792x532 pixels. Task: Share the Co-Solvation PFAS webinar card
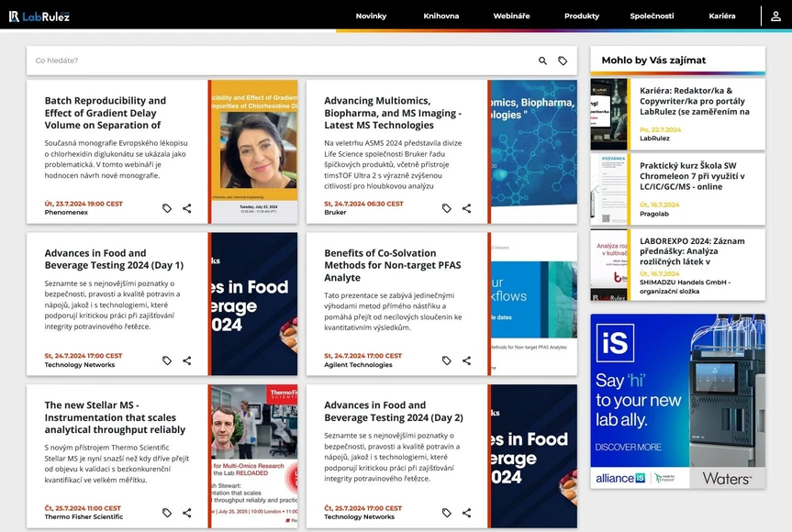467,360
